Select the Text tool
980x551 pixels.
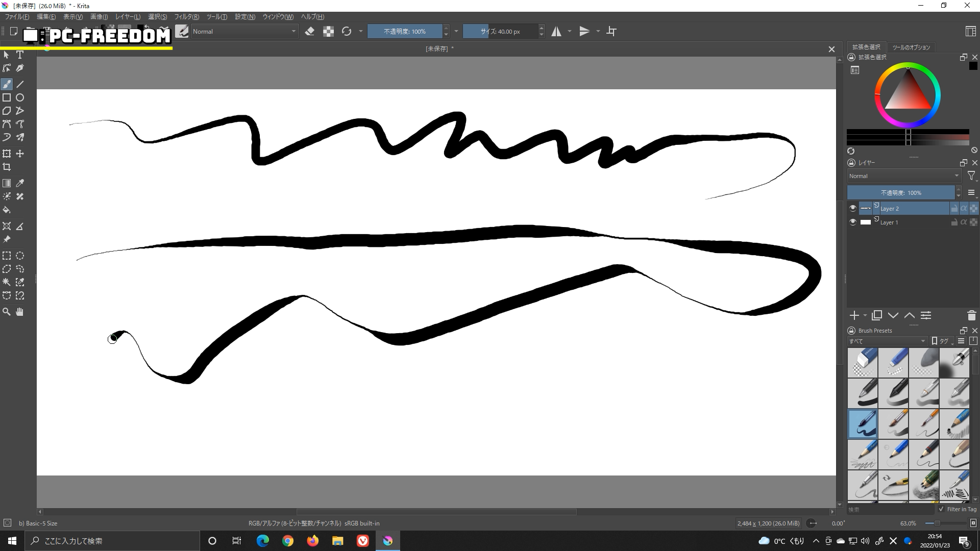(x=20, y=55)
